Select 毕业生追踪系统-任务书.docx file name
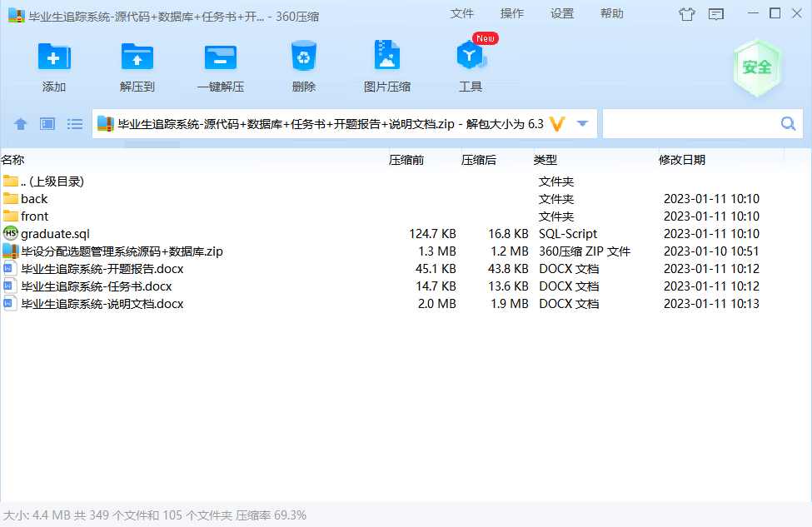The height and width of the screenshot is (527, 812). [x=97, y=286]
